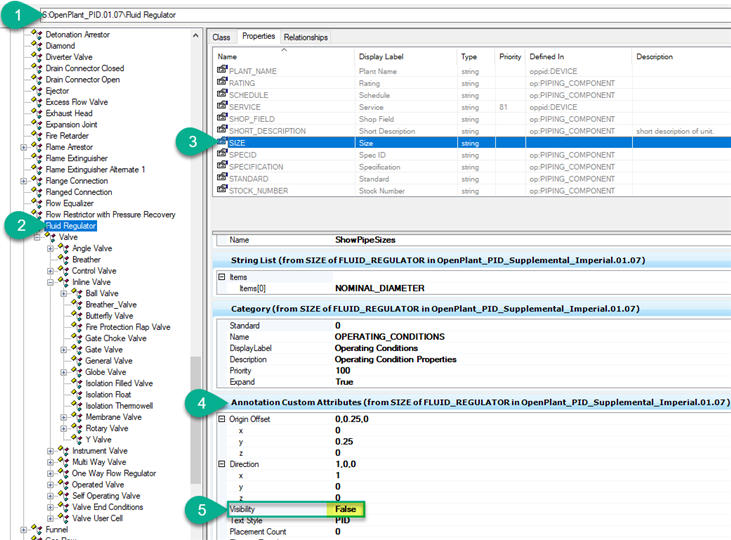Select the Valve User Cell node
The width and height of the screenshot is (731, 540).
[97, 518]
